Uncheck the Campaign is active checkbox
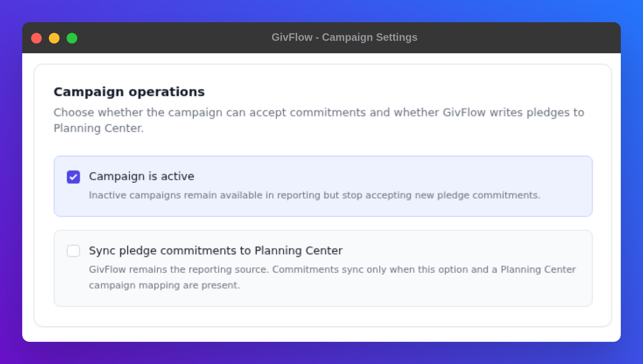The height and width of the screenshot is (364, 643). coord(73,177)
